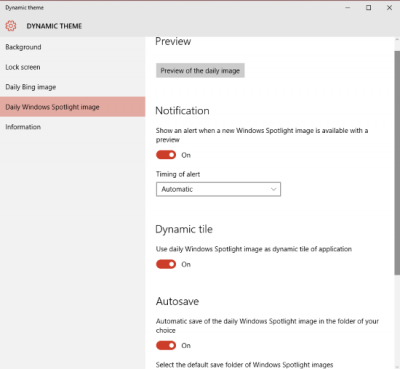Turn off the Autosave switch
Screen dimensions: 400x369
click(x=166, y=345)
